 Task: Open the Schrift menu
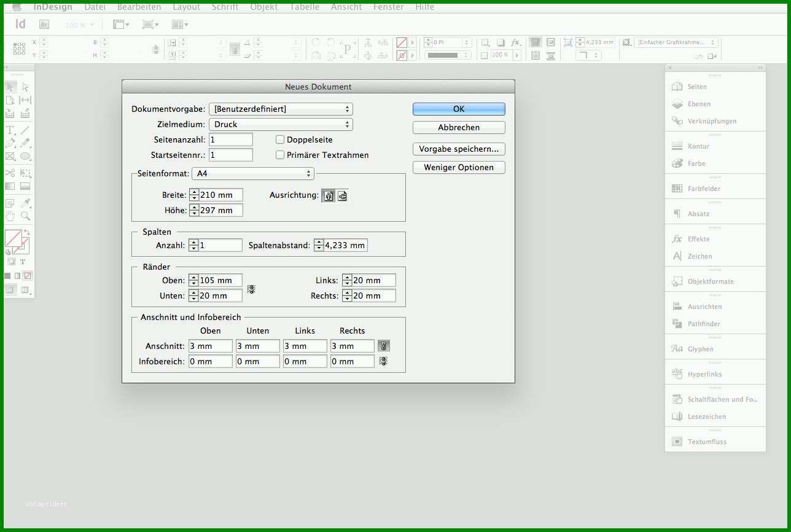(225, 7)
